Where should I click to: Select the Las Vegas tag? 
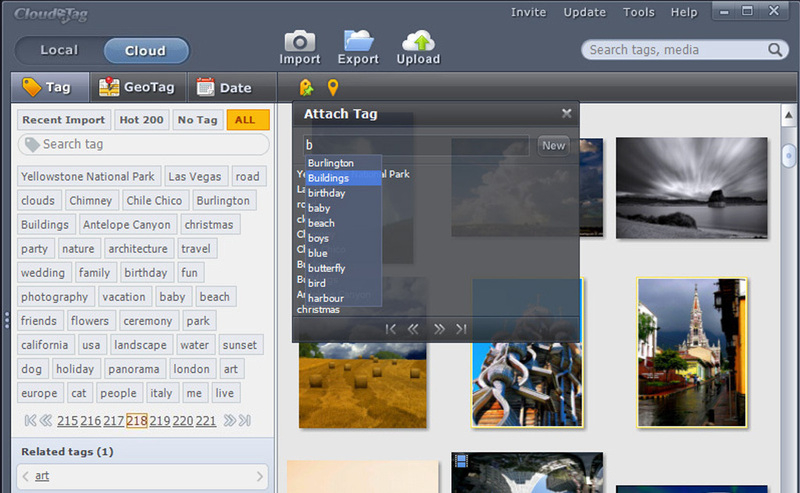195,176
